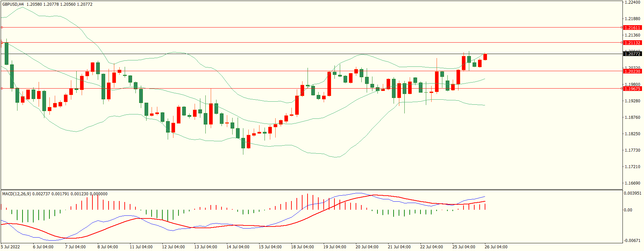
Task: Click the left handle of the 1.21611 line
Action: [2, 28]
